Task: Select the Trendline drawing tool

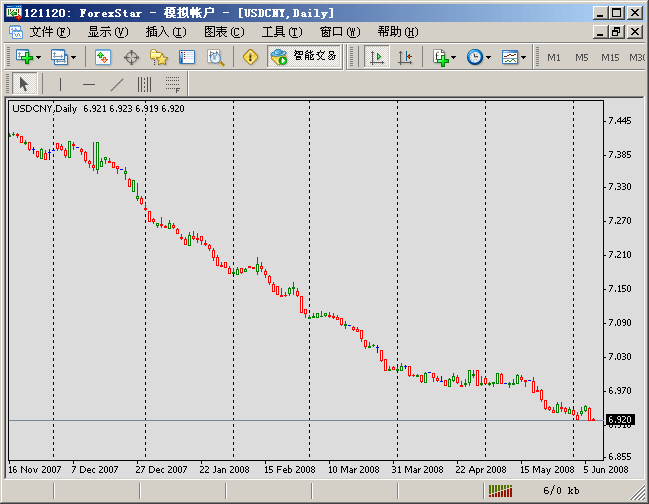Action: click(x=117, y=84)
